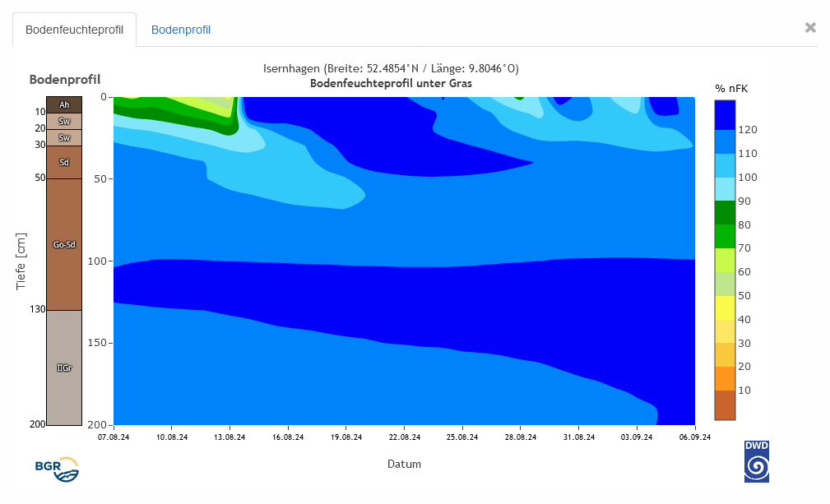Click the orange legend swatch between 10 and 20
The height and width of the screenshot is (504, 830).
(725, 378)
